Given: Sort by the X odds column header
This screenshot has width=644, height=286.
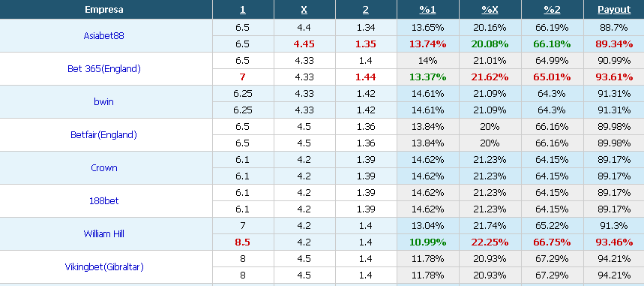Looking at the screenshot, I should tap(304, 10).
